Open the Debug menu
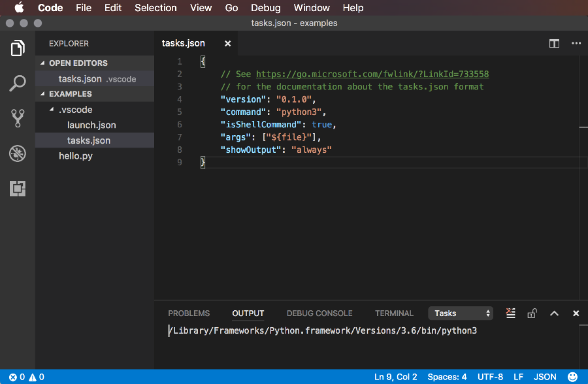Viewport: 588px width, 384px height. (x=265, y=7)
